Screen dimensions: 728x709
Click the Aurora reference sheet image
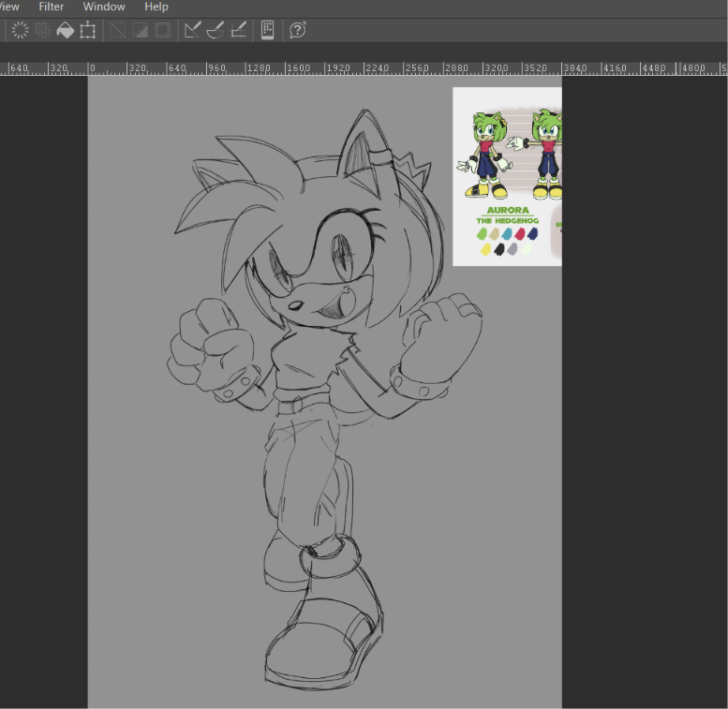point(507,176)
